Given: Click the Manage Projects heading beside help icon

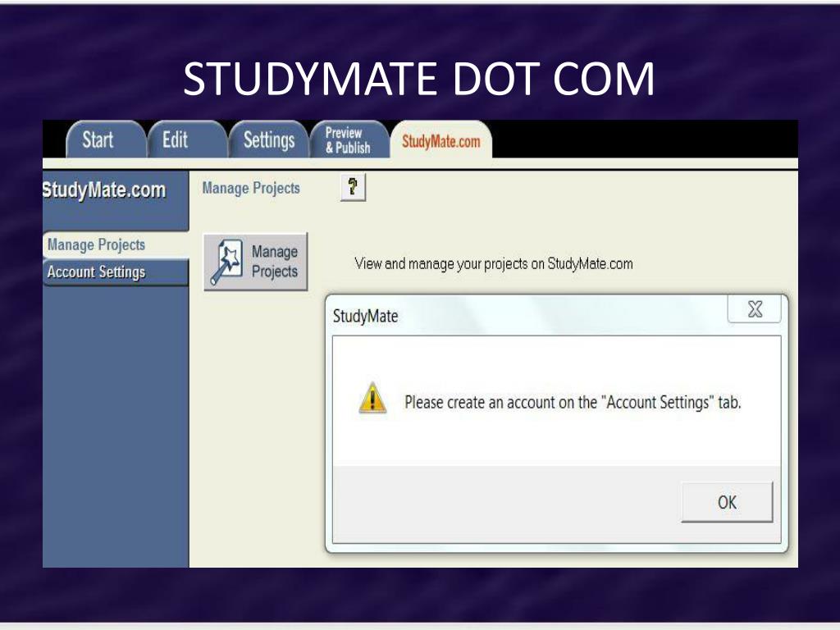Looking at the screenshot, I should 251,188.
